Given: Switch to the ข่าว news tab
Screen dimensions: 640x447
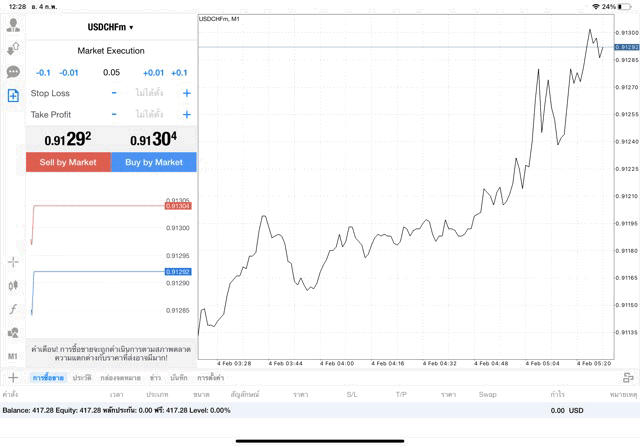Looking at the screenshot, I should click(x=156, y=378).
